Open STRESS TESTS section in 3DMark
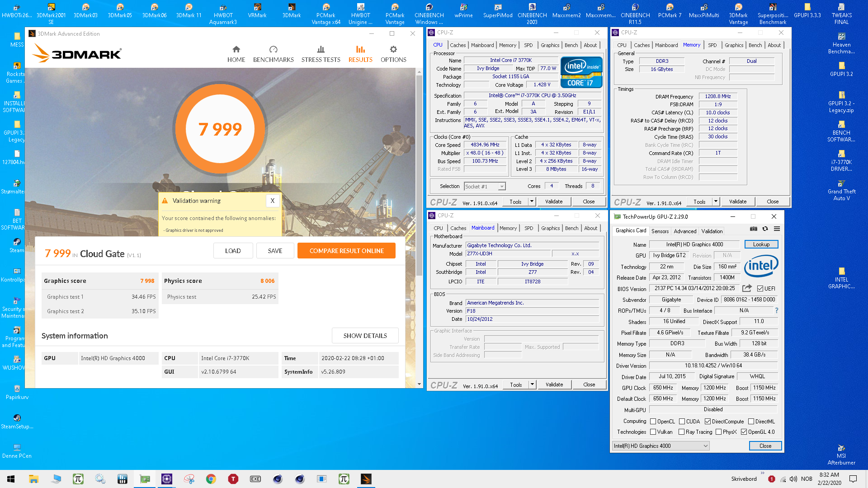Viewport: 868px width, 488px height. point(321,54)
